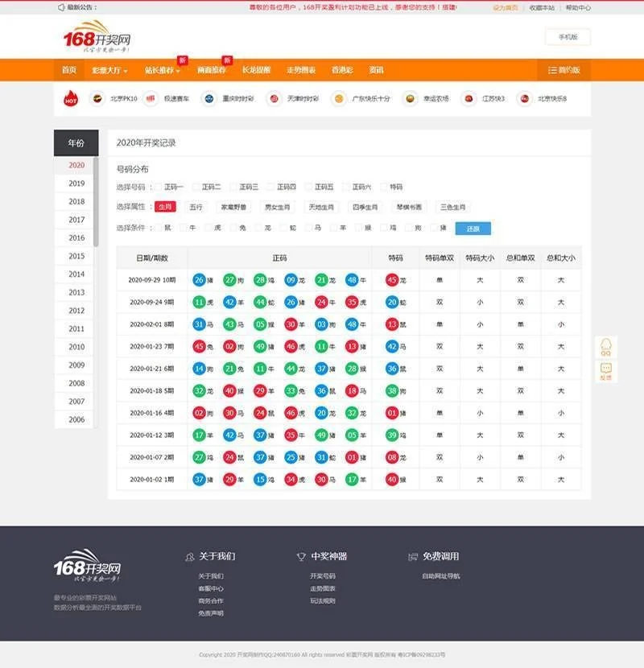This screenshot has width=644, height=668.
Task: Open the 广东快乐十分 lottery icon
Action: [339, 99]
